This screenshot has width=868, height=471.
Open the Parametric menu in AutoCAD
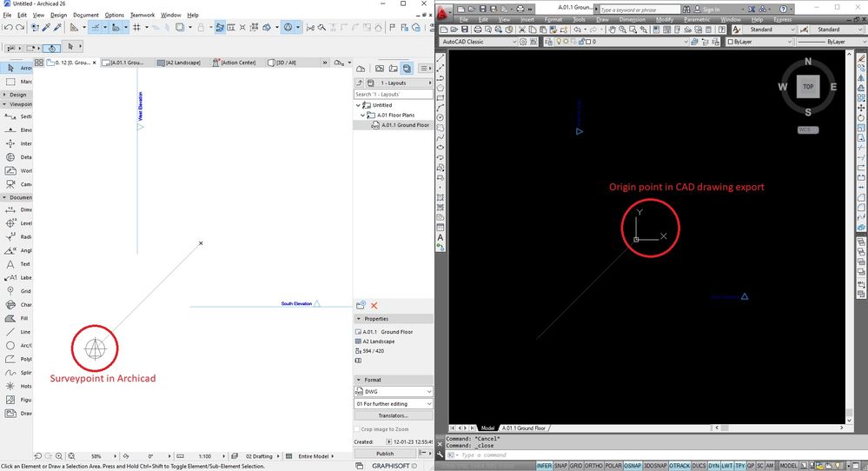(x=697, y=19)
